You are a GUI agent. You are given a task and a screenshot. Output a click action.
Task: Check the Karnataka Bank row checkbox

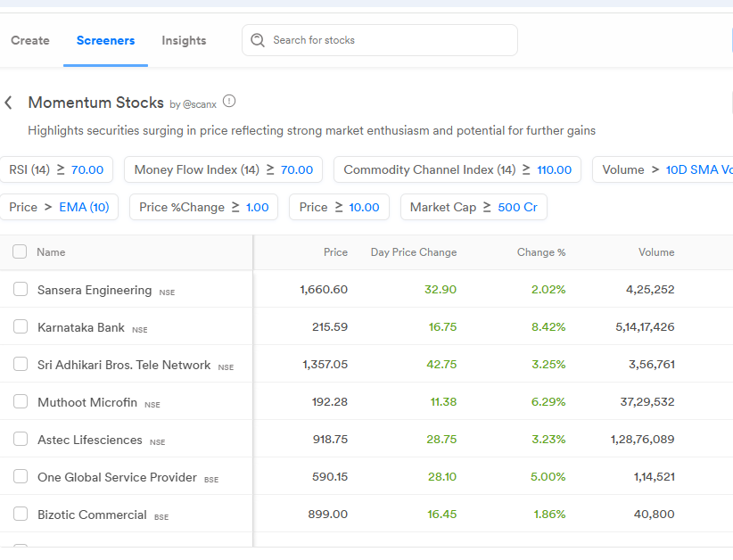coord(19,326)
